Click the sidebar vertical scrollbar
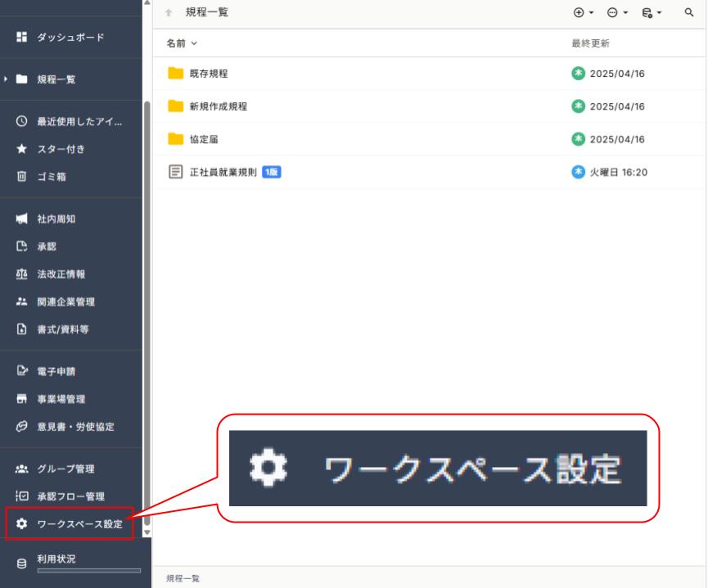Screen dimensions: 717x588 point(147,313)
